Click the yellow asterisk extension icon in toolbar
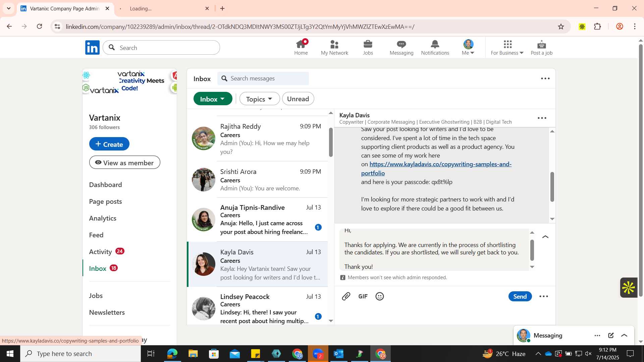Image resolution: width=644 pixels, height=362 pixels. 582,26
